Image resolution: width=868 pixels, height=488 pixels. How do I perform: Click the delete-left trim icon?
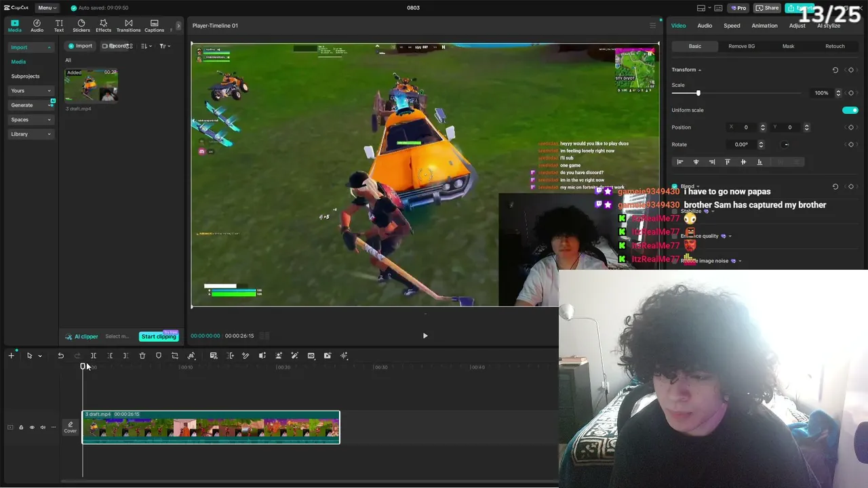pyautogui.click(x=110, y=356)
